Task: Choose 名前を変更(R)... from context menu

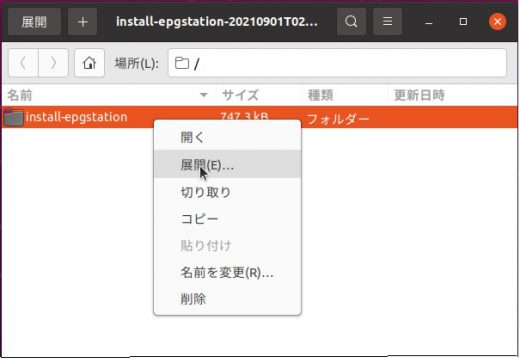Action: click(227, 273)
